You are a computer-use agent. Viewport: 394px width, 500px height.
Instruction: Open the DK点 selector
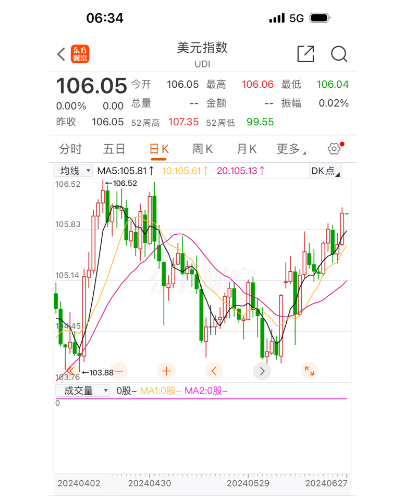click(x=325, y=171)
